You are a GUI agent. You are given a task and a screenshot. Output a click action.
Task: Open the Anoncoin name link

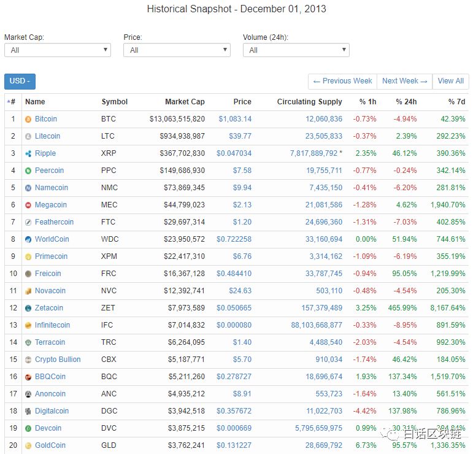point(50,394)
